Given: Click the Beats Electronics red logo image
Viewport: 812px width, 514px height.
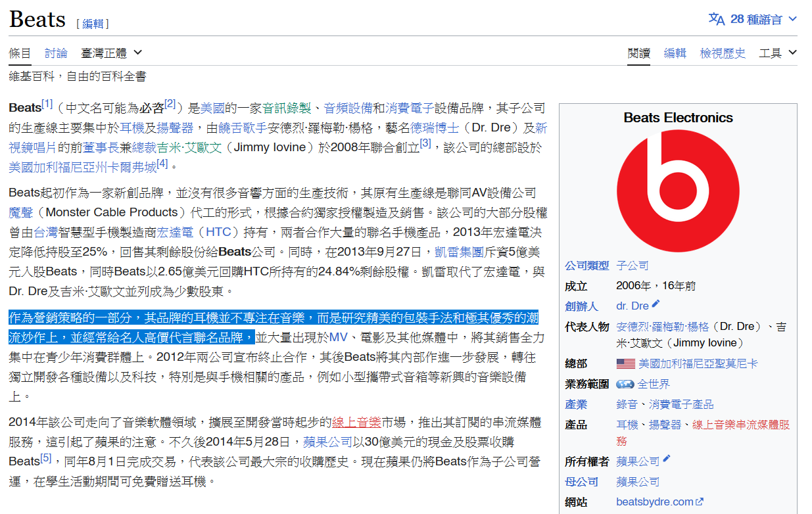Looking at the screenshot, I should coord(678,191).
